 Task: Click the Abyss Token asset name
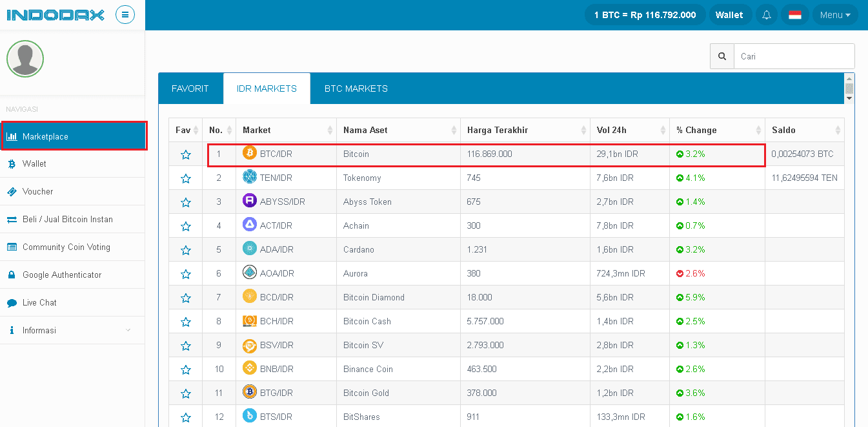pos(367,202)
